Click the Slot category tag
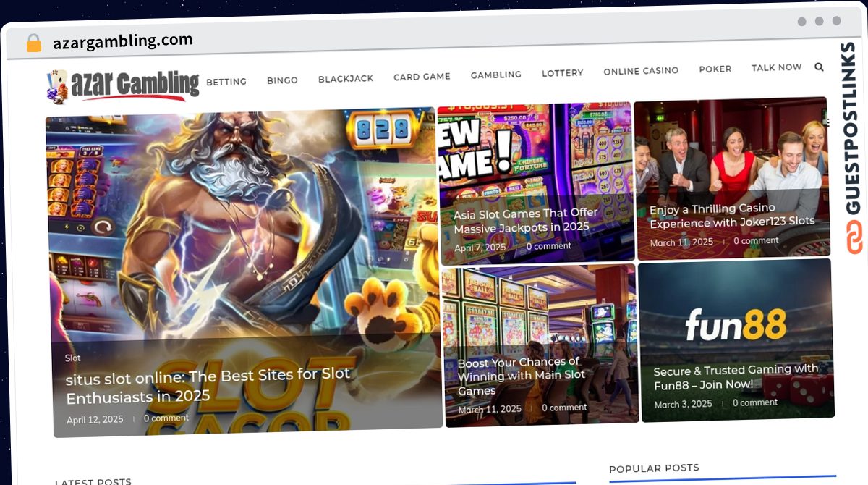 click(73, 358)
